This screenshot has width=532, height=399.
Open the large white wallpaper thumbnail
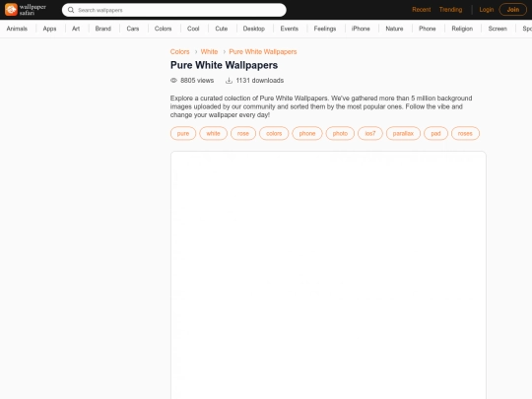[x=328, y=275]
